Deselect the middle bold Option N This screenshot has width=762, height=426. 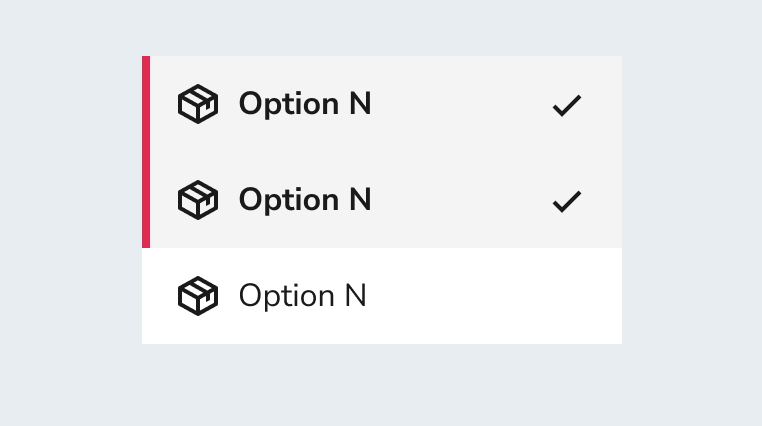(x=382, y=200)
